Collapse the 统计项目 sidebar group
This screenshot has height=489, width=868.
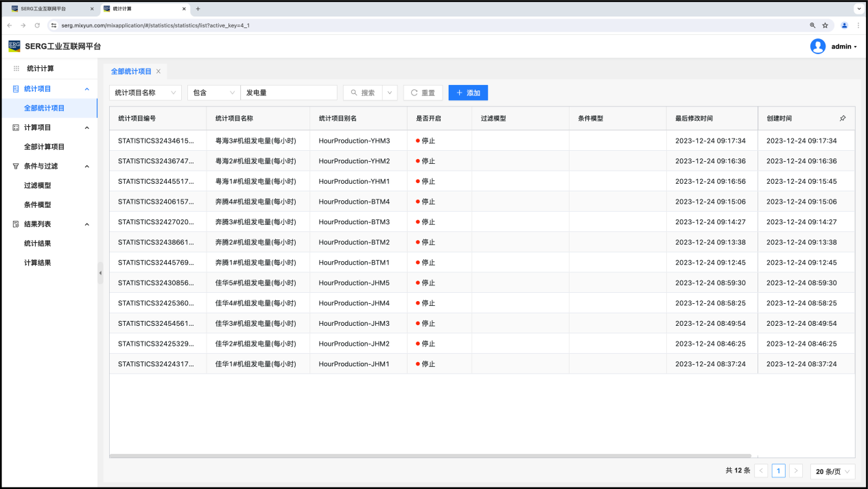coord(86,89)
